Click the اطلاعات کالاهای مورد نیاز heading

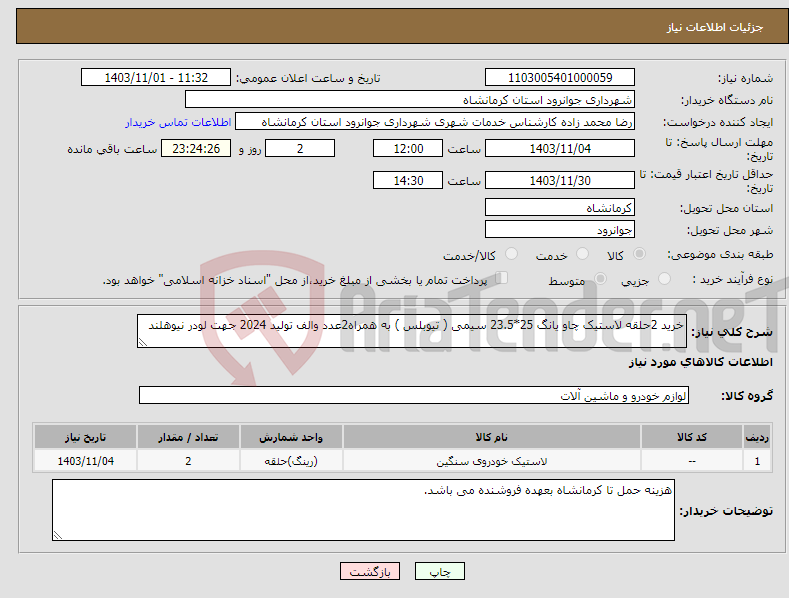point(700,362)
